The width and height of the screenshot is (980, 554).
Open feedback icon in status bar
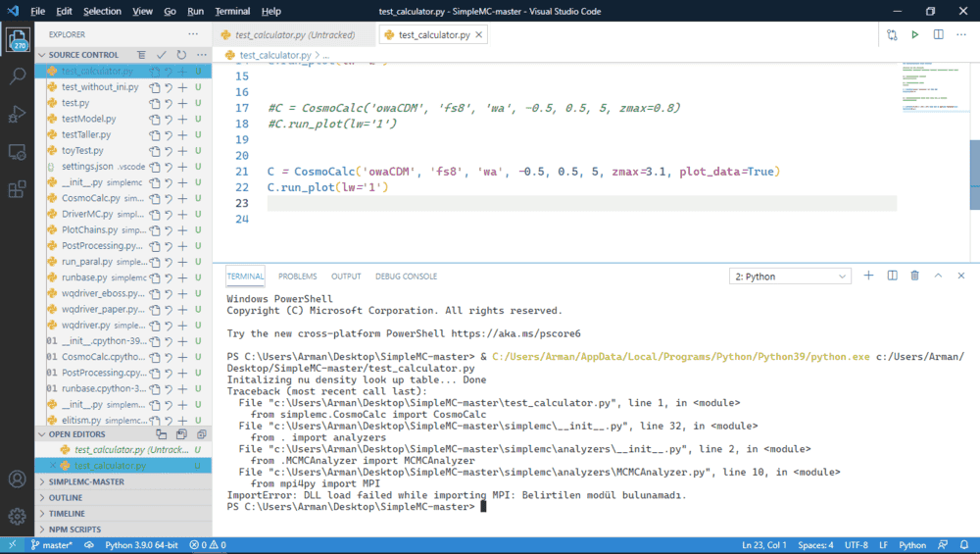point(943,545)
